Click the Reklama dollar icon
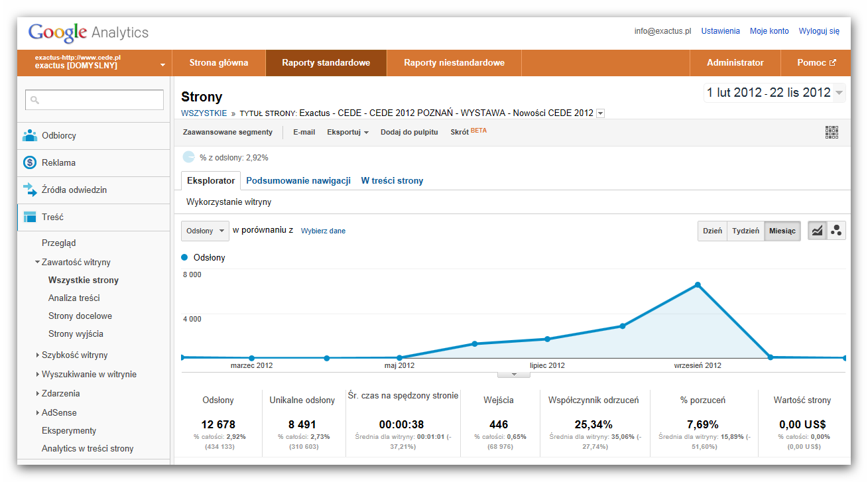This screenshot has width=868, height=482. pyautogui.click(x=30, y=162)
